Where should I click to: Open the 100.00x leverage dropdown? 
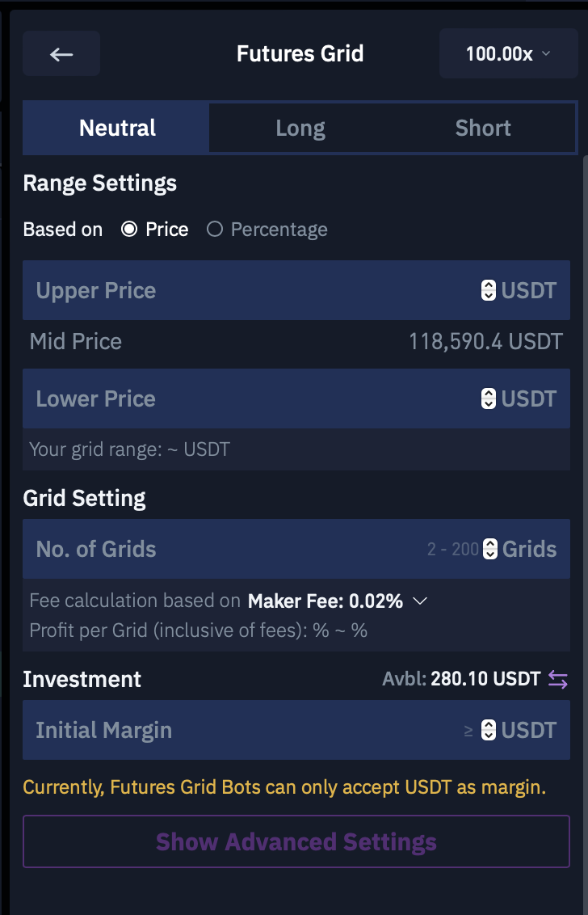(x=508, y=53)
